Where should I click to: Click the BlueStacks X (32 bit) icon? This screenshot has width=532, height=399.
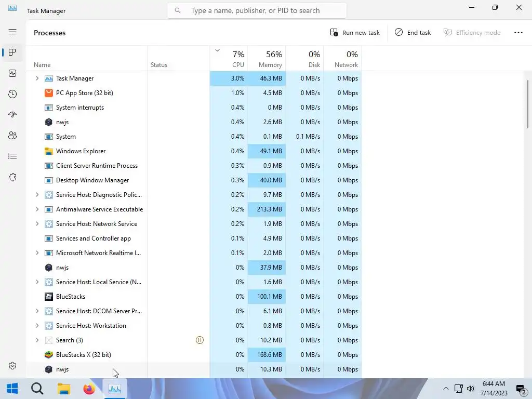click(49, 354)
